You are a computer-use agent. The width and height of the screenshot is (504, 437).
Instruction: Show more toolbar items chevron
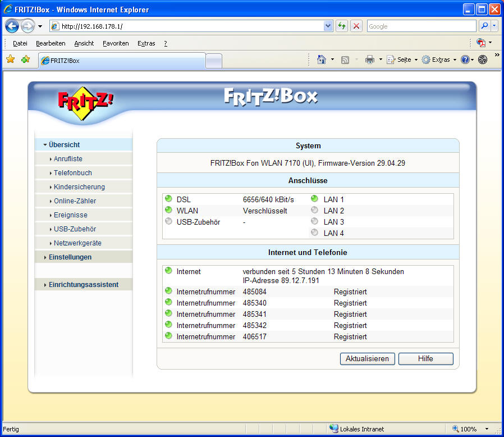click(x=497, y=55)
